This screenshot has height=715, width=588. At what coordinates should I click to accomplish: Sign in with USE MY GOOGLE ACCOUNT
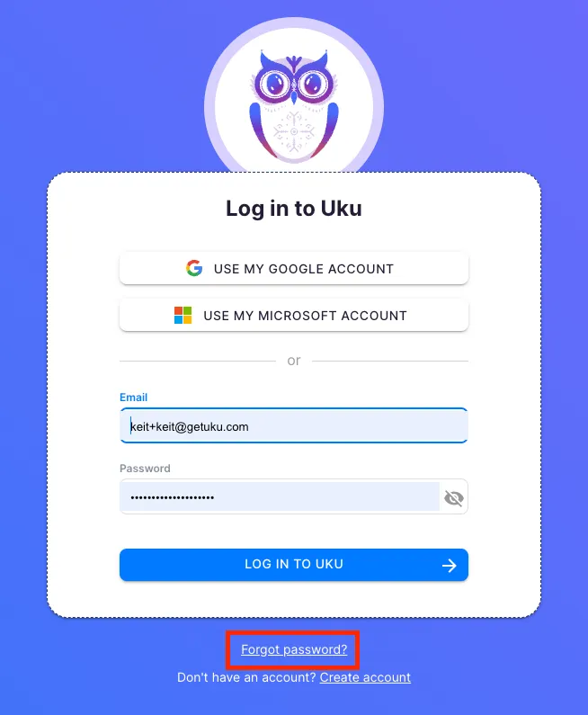(294, 269)
